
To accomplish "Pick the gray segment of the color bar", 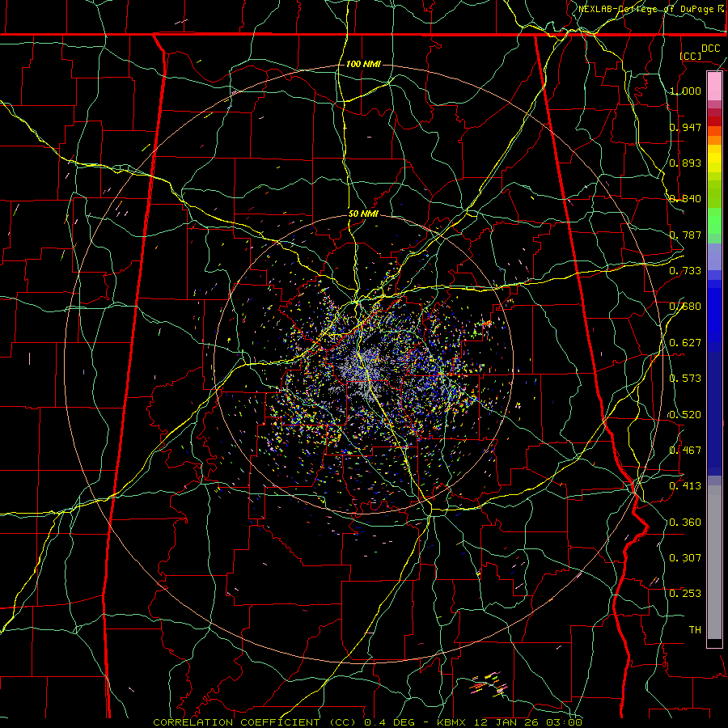I will tap(714, 562).
